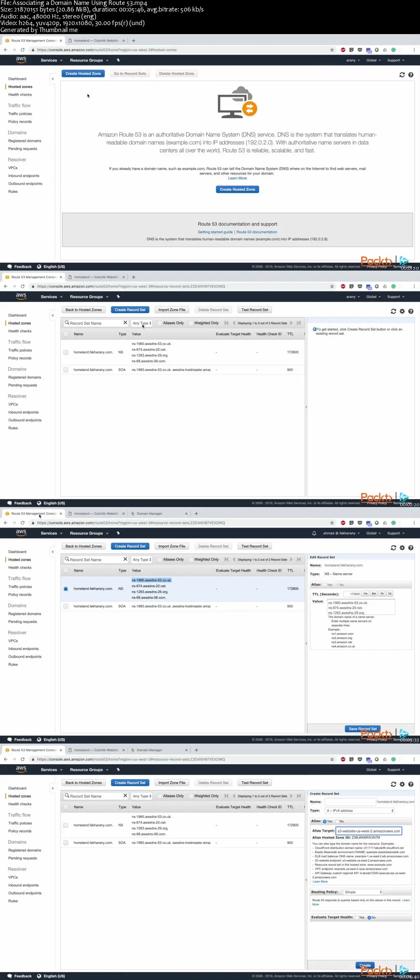Go to previous page arrow in 00:03:33 frame
420x980 pixels.
pyautogui.click(x=234, y=560)
